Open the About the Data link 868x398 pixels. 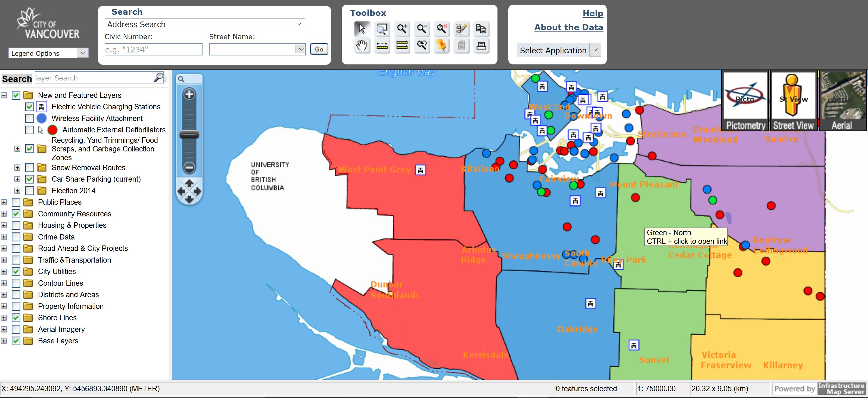(x=568, y=27)
